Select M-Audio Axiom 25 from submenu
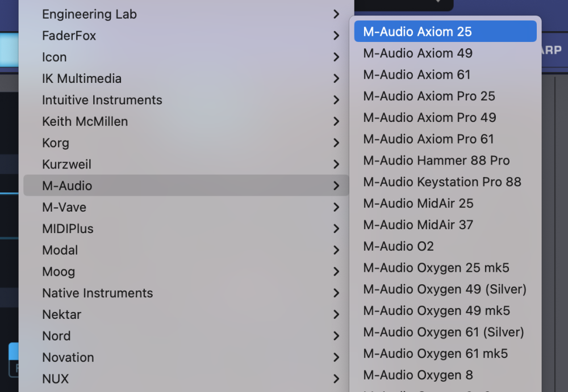568x392 pixels. point(417,32)
